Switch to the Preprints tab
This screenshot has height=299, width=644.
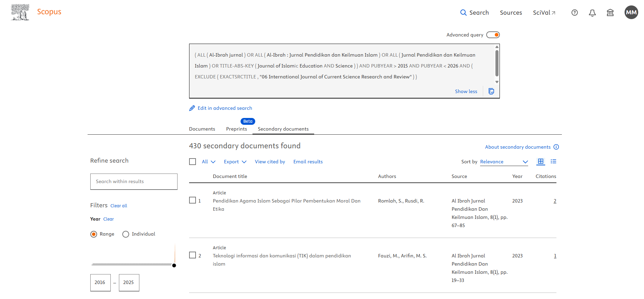tap(236, 129)
